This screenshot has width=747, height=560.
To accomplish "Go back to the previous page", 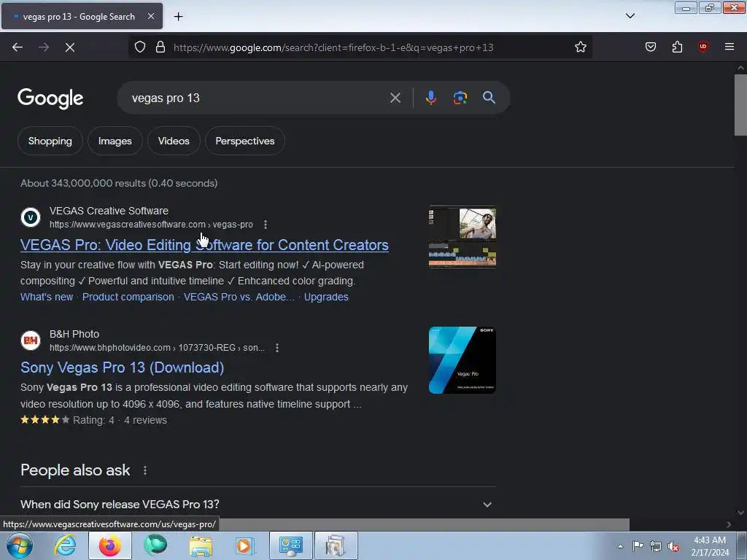I will tap(18, 47).
